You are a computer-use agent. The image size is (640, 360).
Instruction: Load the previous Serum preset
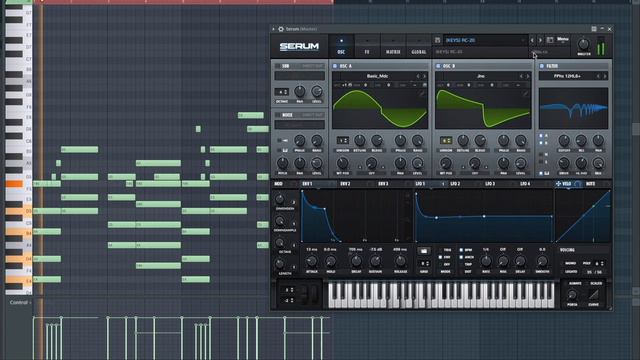pyautogui.click(x=532, y=40)
